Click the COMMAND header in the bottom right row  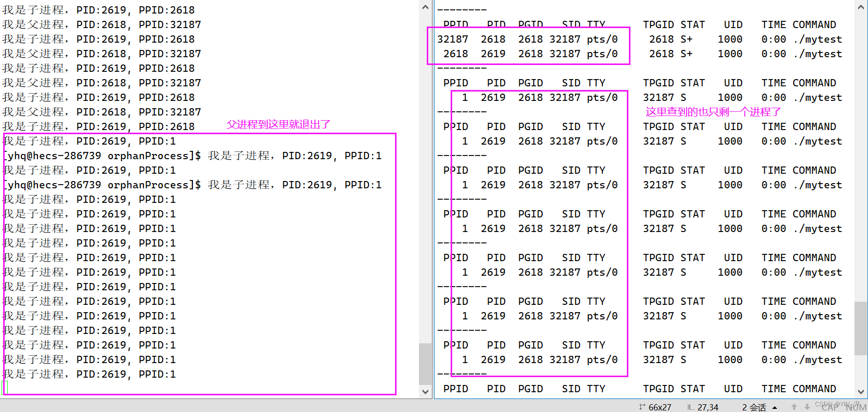click(814, 389)
